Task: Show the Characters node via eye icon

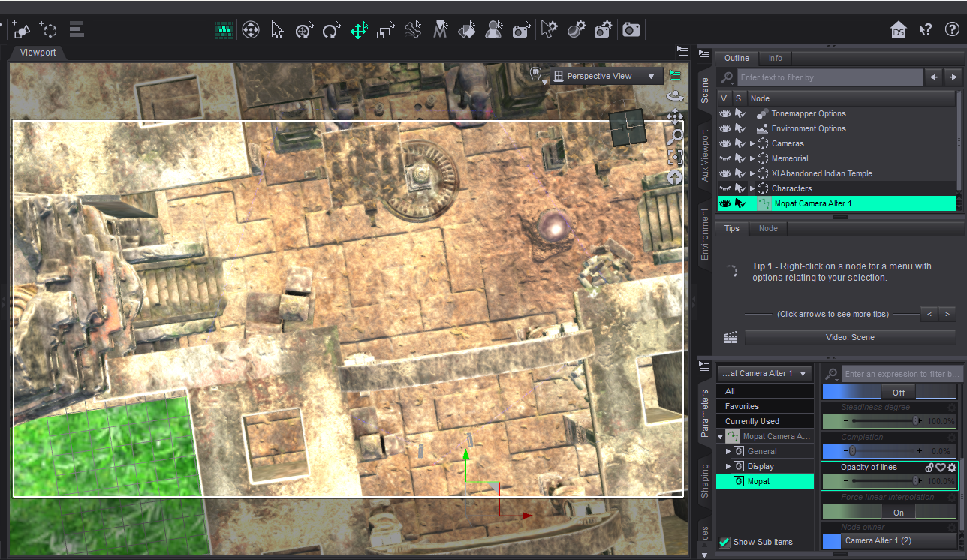Action: [x=724, y=188]
